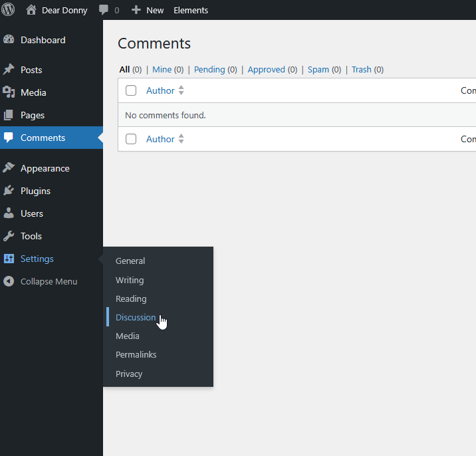Image resolution: width=476 pixels, height=456 pixels.
Task: Click the Plugins plug icon
Action: pyautogui.click(x=9, y=190)
